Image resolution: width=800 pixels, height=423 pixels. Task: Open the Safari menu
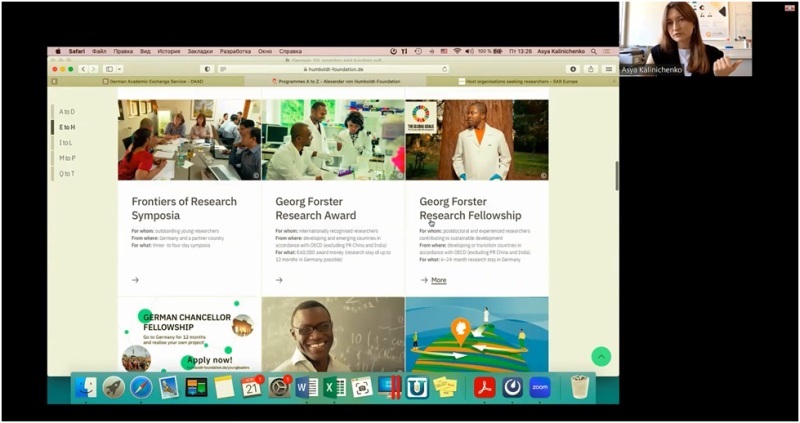[x=77, y=51]
